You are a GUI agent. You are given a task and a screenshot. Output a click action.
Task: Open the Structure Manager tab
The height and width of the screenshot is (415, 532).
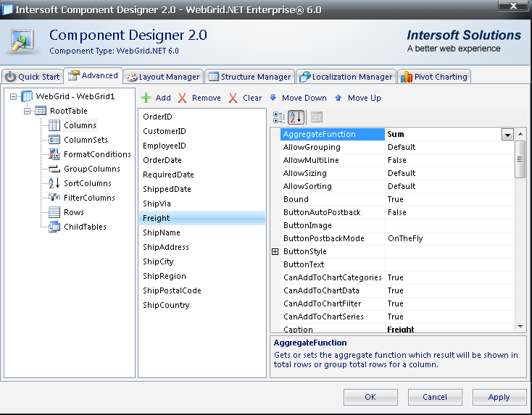tap(250, 77)
